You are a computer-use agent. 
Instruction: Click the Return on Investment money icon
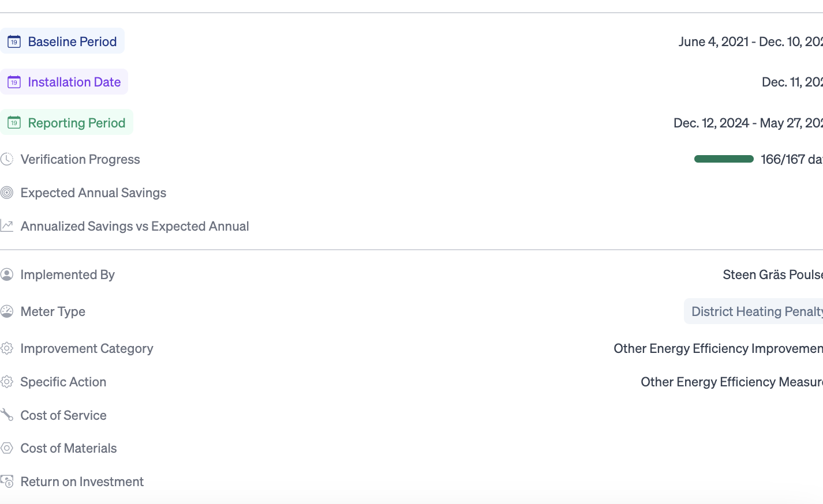click(x=7, y=482)
